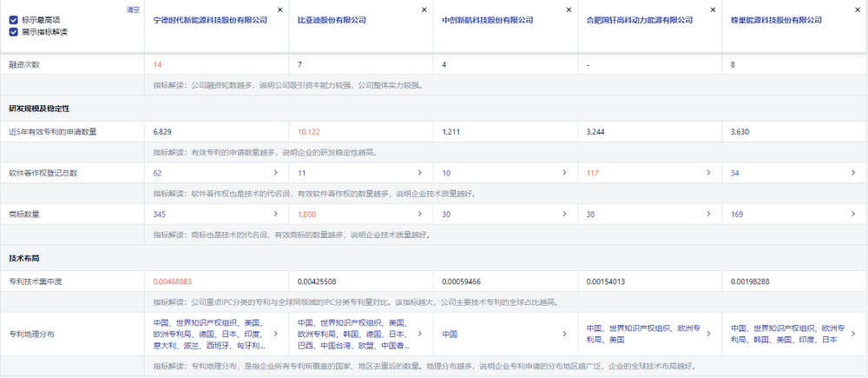Expand trademark arrow beside 38

click(x=709, y=214)
